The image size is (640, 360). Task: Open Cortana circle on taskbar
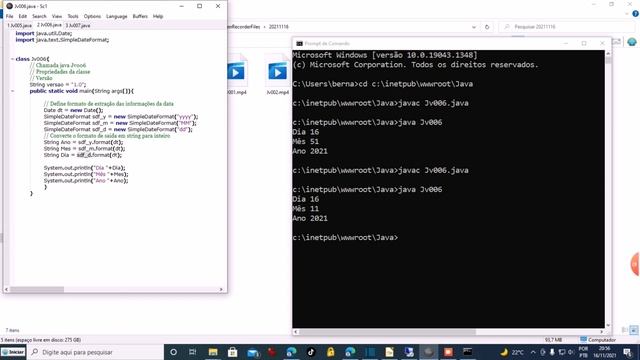point(173,352)
